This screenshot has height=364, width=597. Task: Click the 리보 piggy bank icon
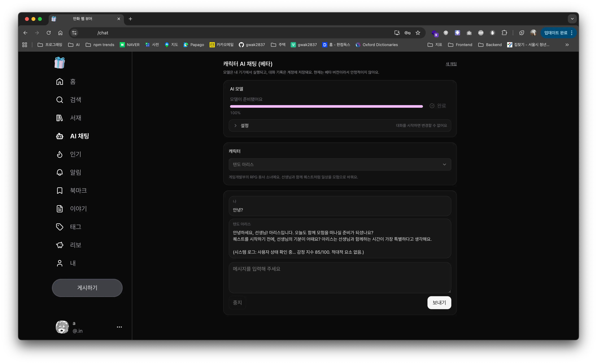point(60,245)
